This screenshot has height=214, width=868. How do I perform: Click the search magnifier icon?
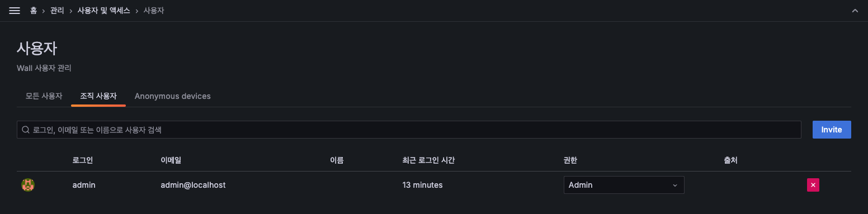point(26,130)
